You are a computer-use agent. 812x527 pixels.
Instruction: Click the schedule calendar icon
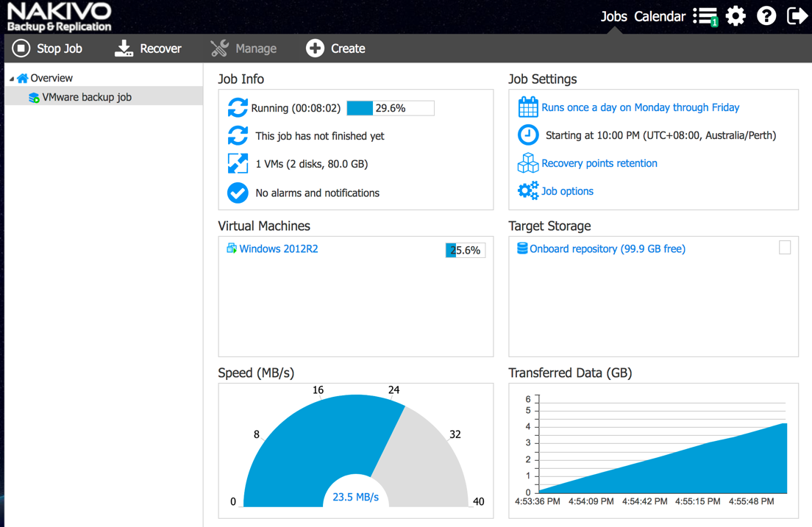point(528,107)
